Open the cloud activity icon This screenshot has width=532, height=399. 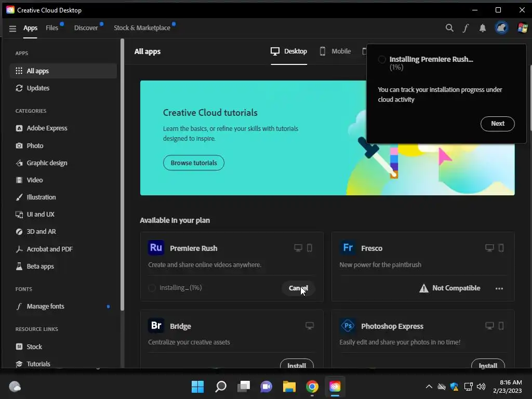point(501,28)
